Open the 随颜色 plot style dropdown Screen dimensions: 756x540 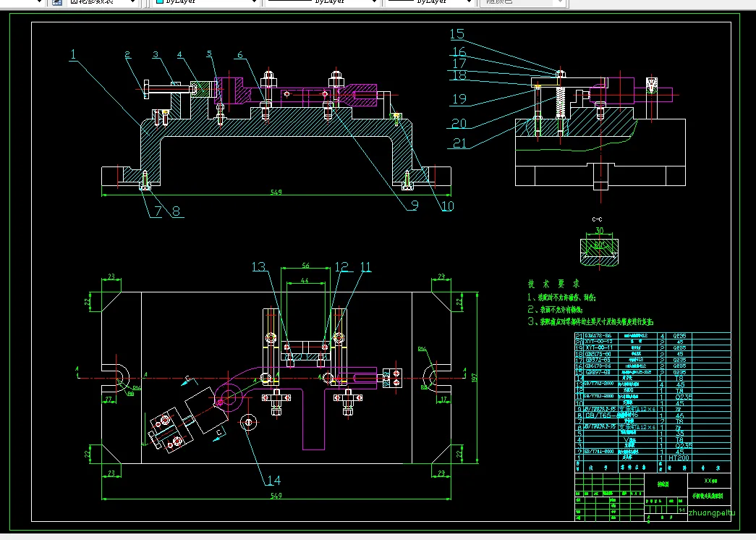560,2
